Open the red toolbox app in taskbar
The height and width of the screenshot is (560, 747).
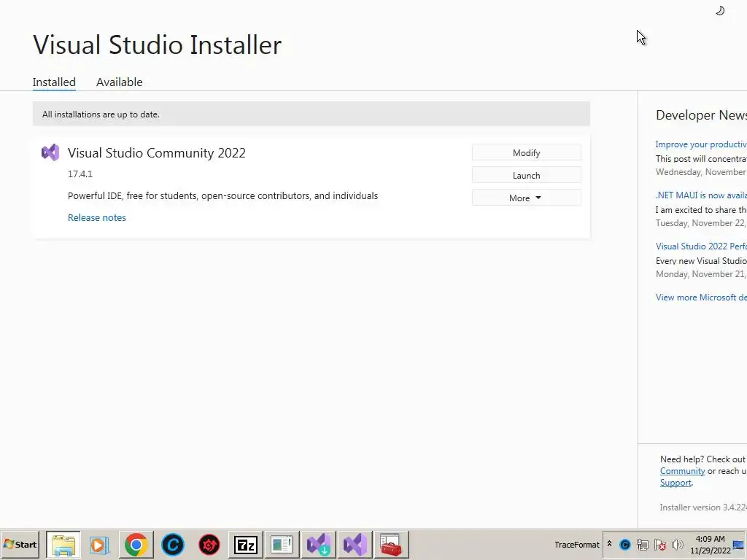click(392, 544)
